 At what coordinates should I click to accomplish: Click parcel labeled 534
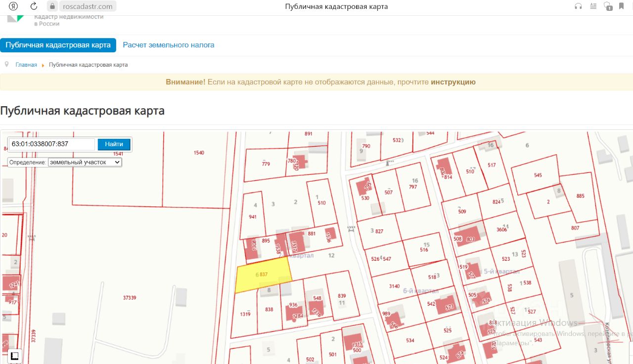click(x=410, y=340)
